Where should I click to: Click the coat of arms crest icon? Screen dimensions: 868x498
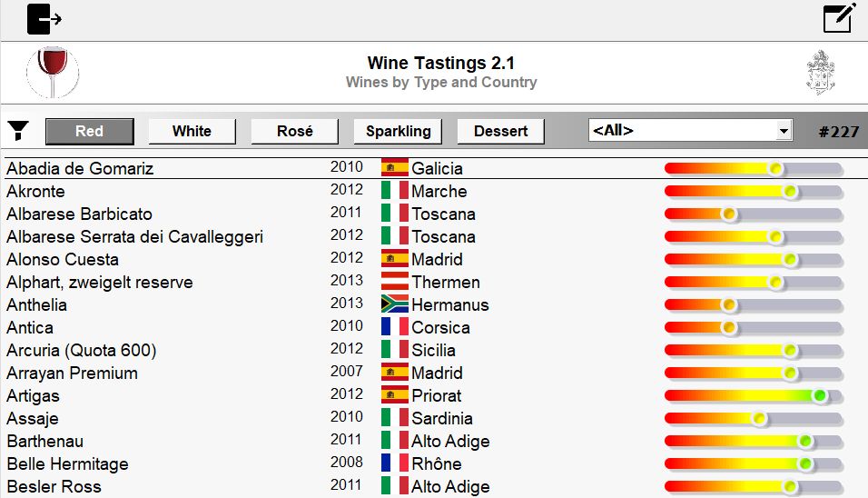point(821,73)
